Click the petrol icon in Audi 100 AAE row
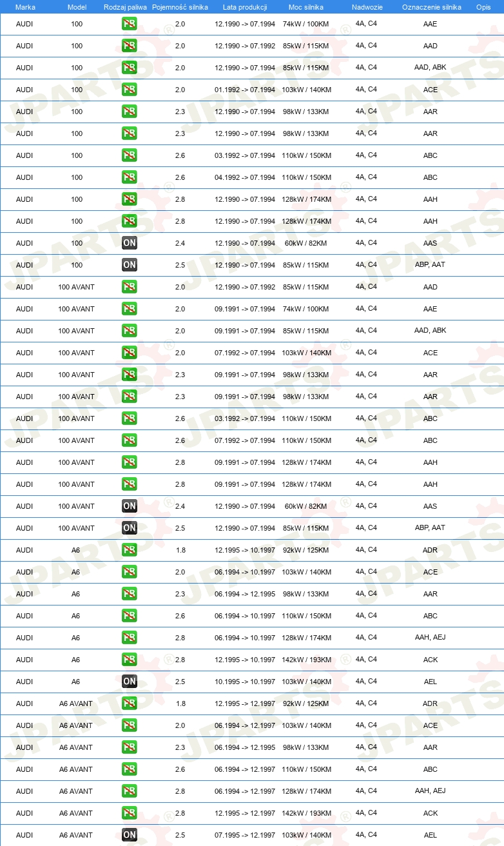The width and height of the screenshot is (504, 846). pyautogui.click(x=129, y=24)
